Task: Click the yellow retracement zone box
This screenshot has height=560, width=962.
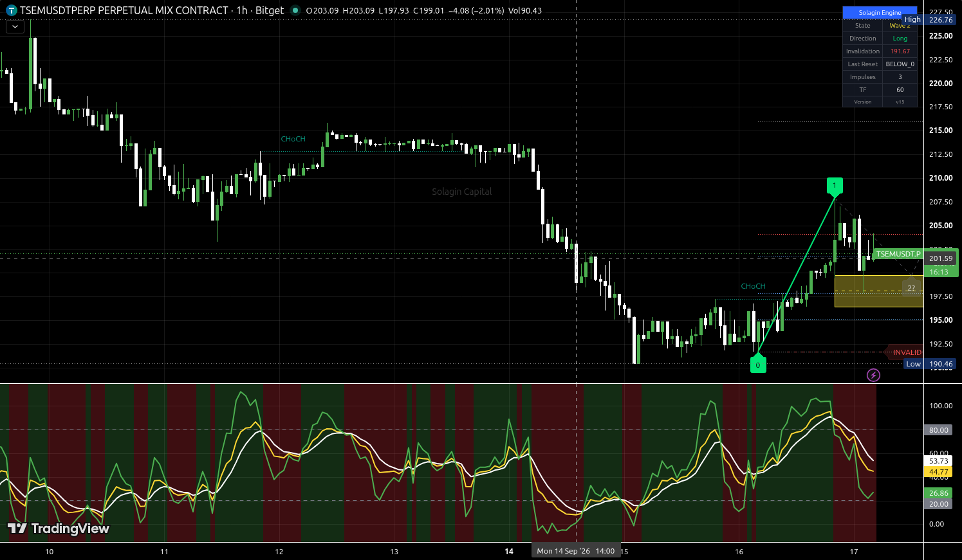Action: tap(879, 291)
